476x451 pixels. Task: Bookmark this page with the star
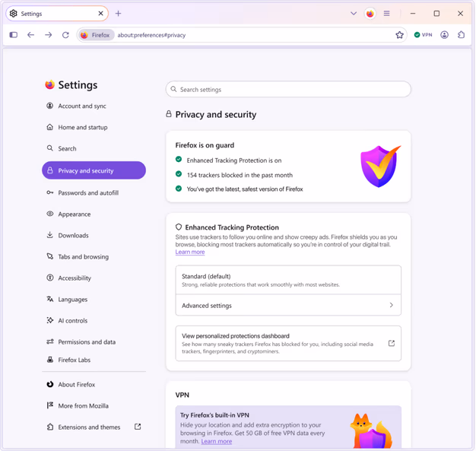click(399, 35)
